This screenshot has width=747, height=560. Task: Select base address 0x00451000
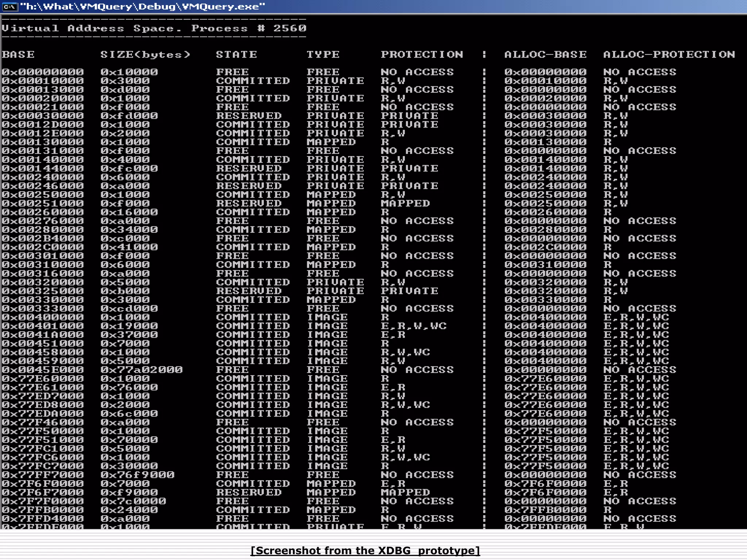point(43,343)
